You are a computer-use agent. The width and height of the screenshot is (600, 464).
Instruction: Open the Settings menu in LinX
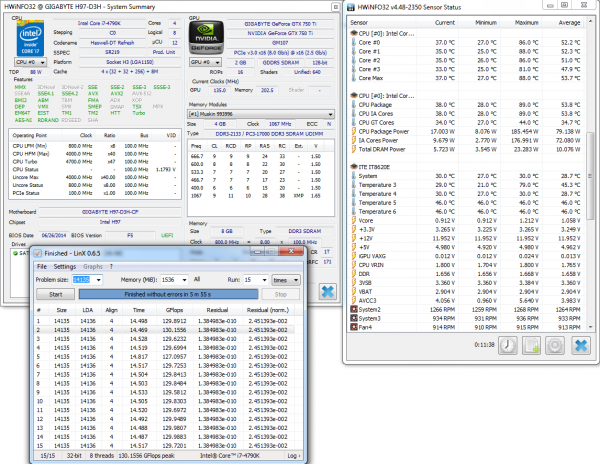click(x=65, y=267)
